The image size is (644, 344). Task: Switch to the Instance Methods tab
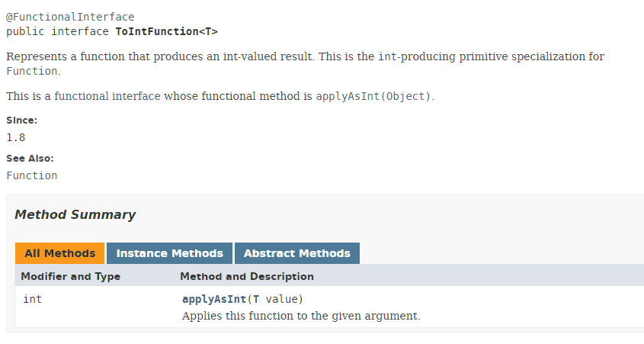[x=169, y=253]
